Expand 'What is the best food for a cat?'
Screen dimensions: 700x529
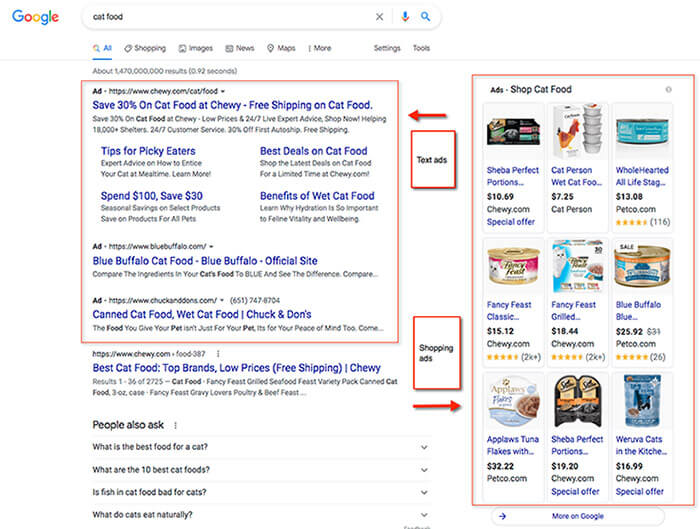point(260,447)
